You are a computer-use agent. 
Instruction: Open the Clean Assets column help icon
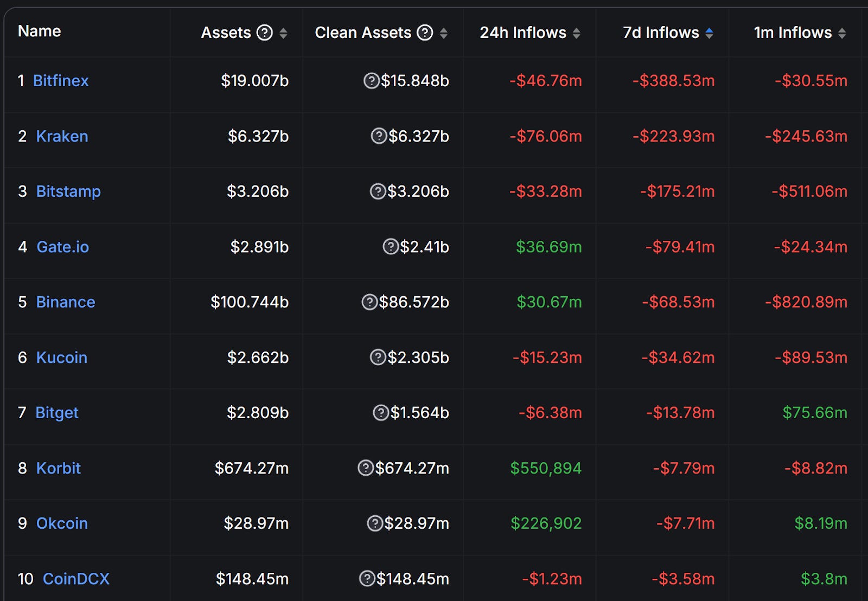(425, 33)
